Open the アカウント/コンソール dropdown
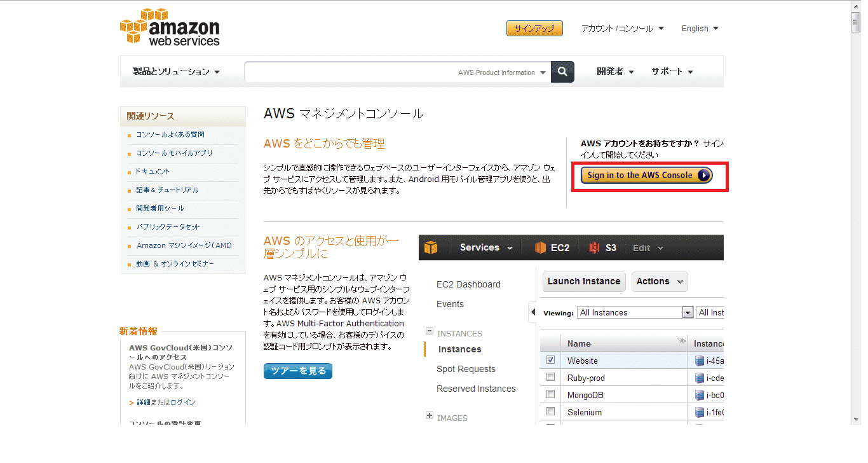Image resolution: width=868 pixels, height=463 pixels. (622, 29)
